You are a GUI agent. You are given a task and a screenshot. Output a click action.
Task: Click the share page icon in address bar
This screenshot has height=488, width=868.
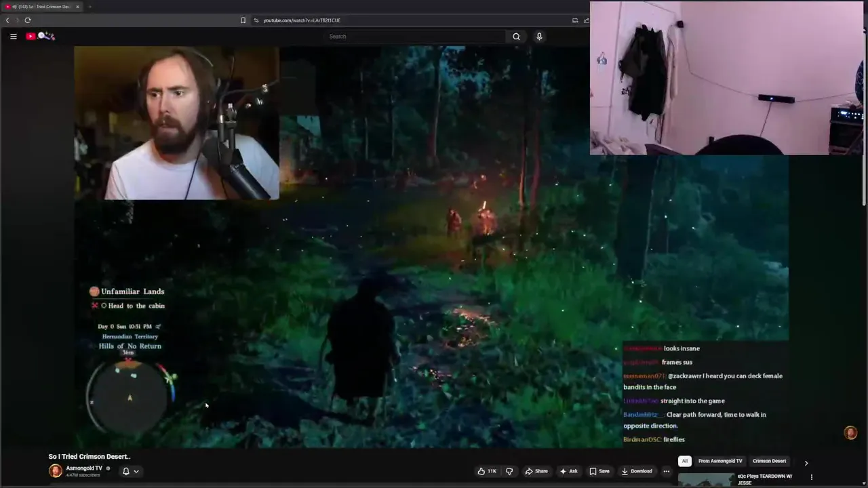click(586, 20)
